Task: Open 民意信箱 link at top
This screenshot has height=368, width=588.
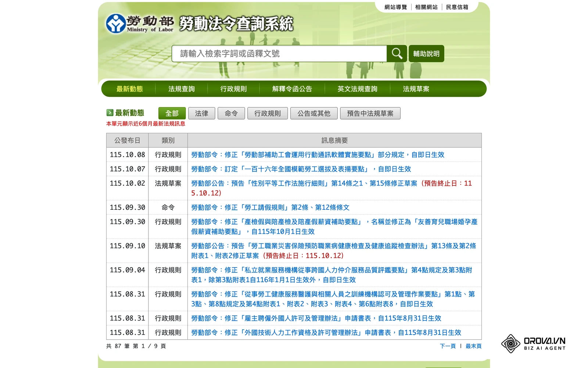Action: pos(457,7)
